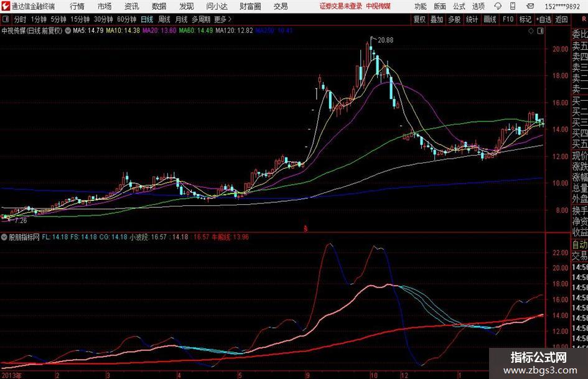Click the 7.26 low price label
This screenshot has width=588, height=379.
pos(21,221)
